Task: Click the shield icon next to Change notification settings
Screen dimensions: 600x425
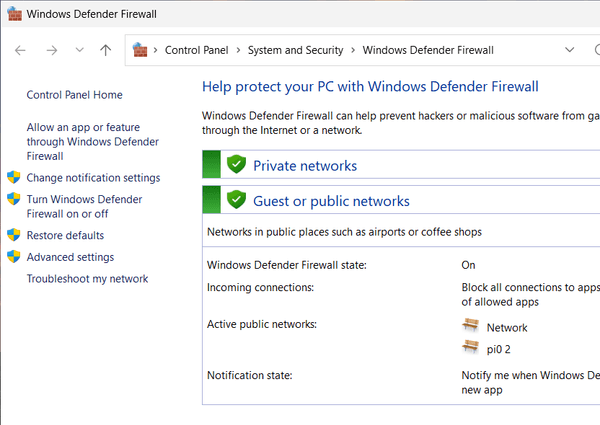Action: click(x=14, y=178)
